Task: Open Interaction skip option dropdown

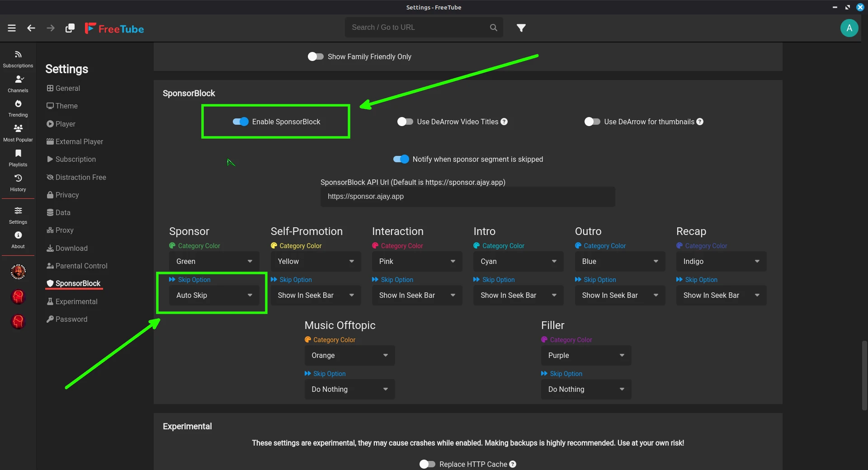Action: [417, 295]
